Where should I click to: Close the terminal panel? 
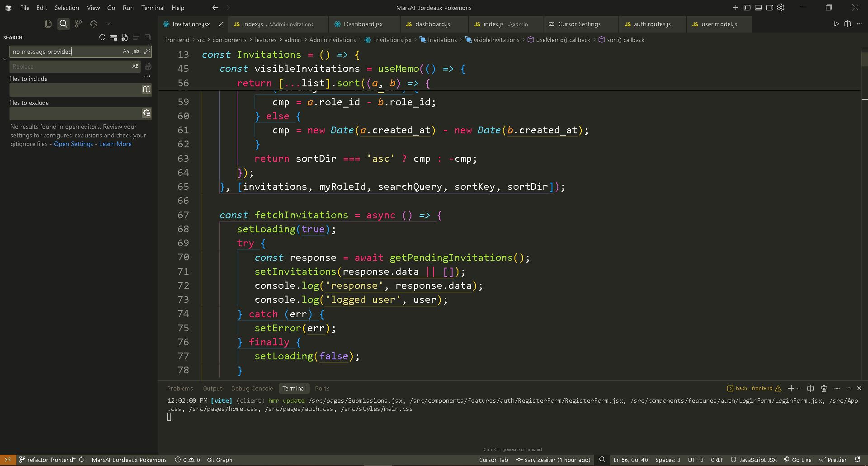click(859, 388)
